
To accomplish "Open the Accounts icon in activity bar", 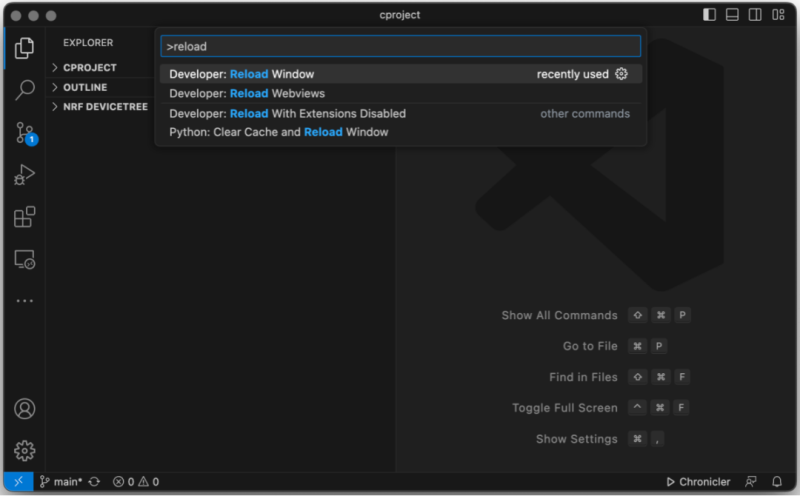I will pyautogui.click(x=25, y=409).
